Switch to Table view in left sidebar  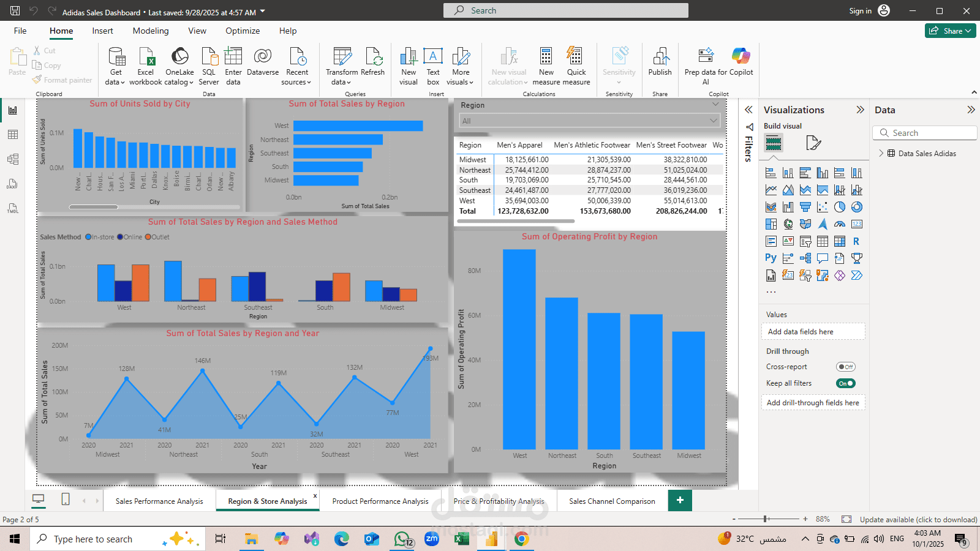tap(13, 135)
